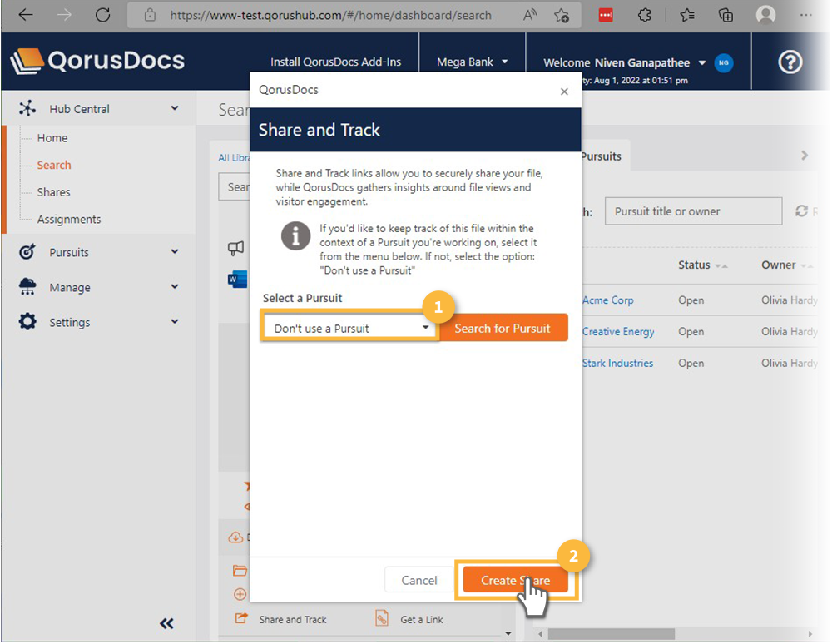832x644 pixels.
Task: Click the help question mark icon
Action: tap(790, 62)
